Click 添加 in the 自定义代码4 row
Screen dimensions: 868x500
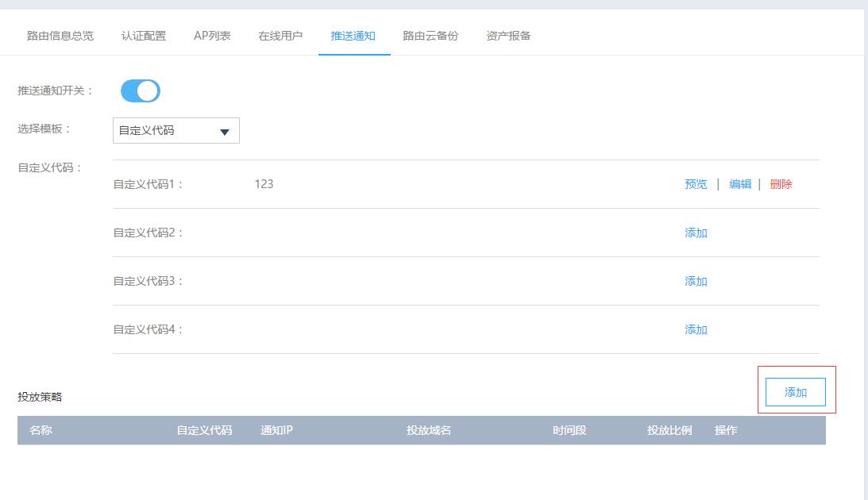point(696,329)
